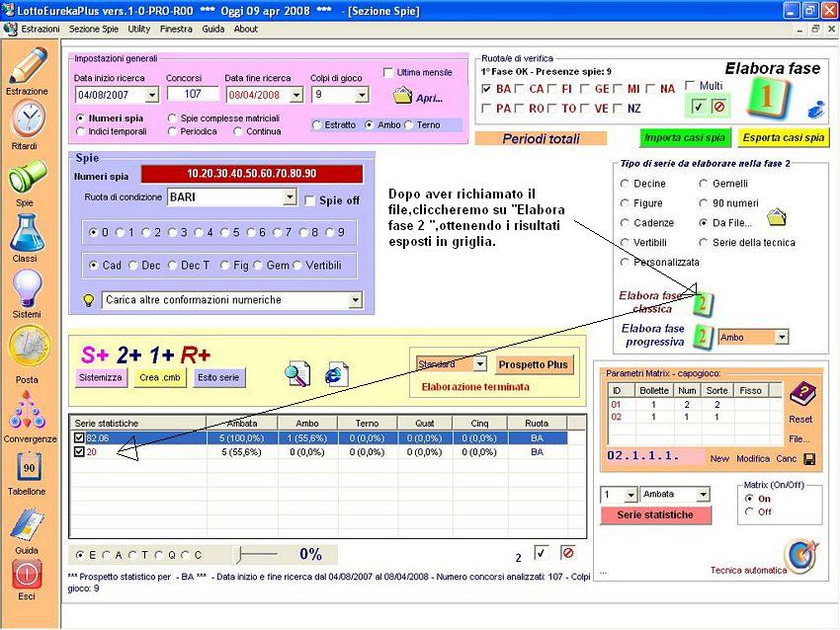Click the Internet Explorer document icon
Image resolution: width=840 pixels, height=630 pixels.
pos(336,373)
